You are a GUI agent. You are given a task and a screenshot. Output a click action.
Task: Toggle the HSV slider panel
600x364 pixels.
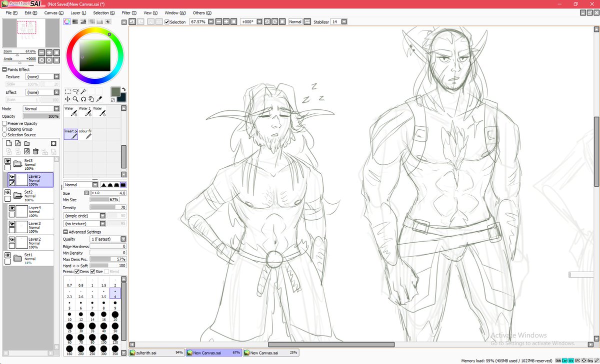click(83, 22)
